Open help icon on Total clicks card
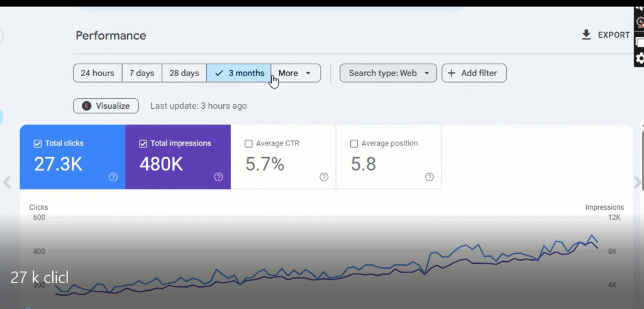 (x=113, y=177)
